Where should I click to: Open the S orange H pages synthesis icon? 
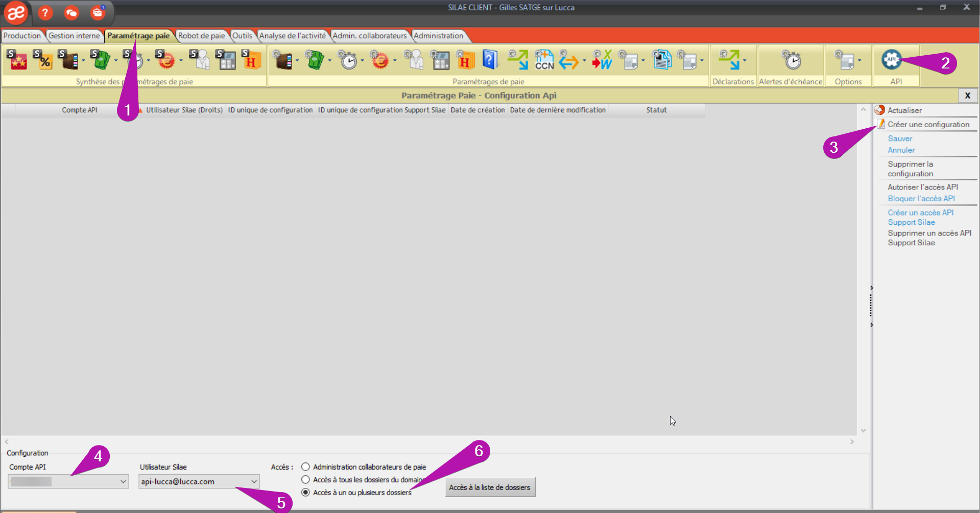[251, 60]
